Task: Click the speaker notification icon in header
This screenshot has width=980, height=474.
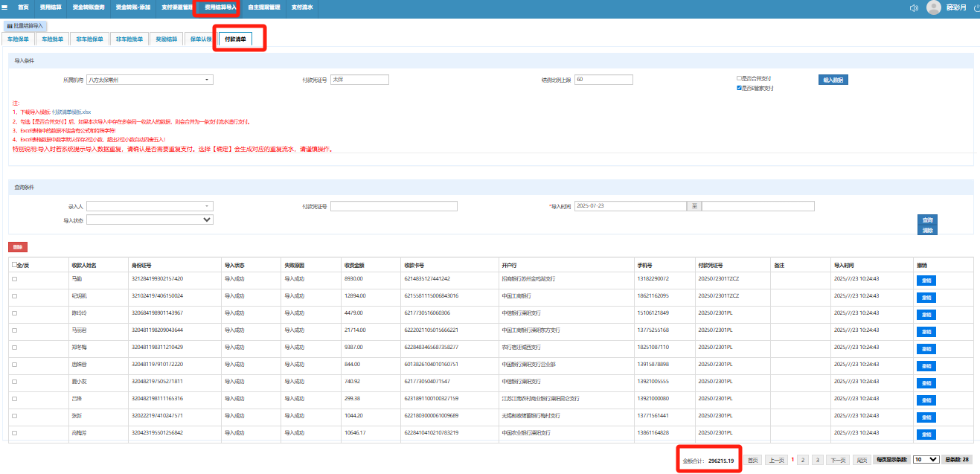Action: click(914, 7)
